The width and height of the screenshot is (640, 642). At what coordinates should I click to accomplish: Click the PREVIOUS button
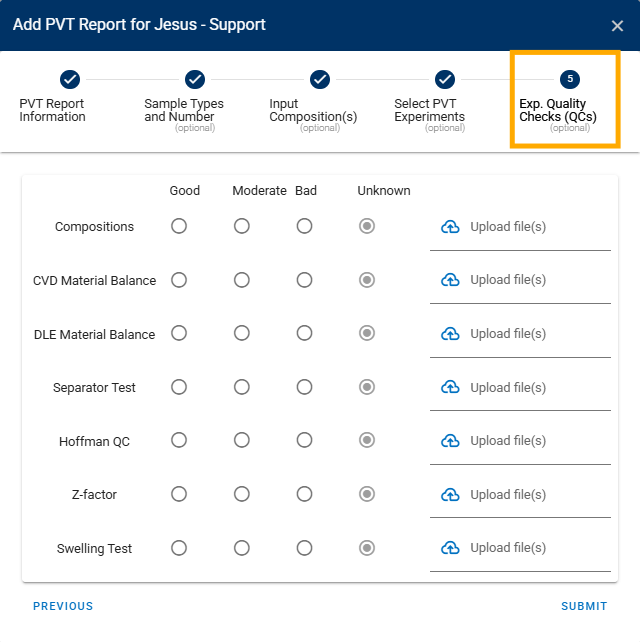(x=63, y=606)
